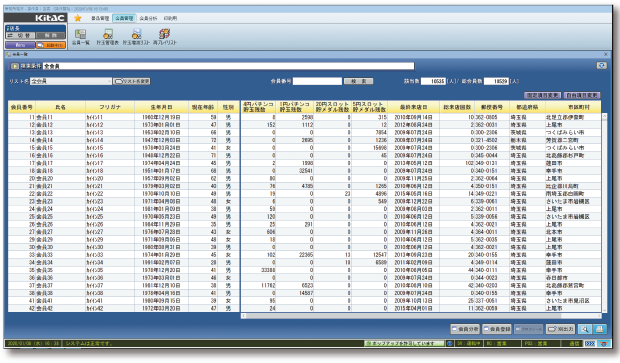
Task: Click the 切替 switch button
Action: coord(20,36)
